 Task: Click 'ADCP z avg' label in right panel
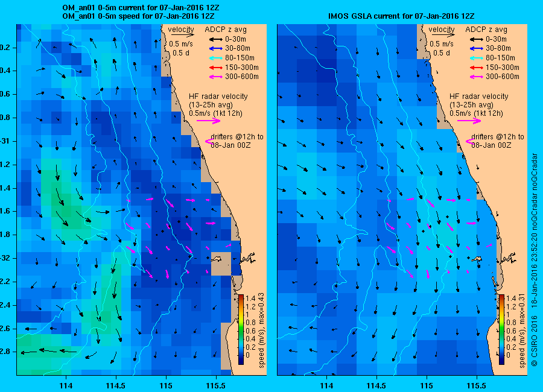point(486,30)
